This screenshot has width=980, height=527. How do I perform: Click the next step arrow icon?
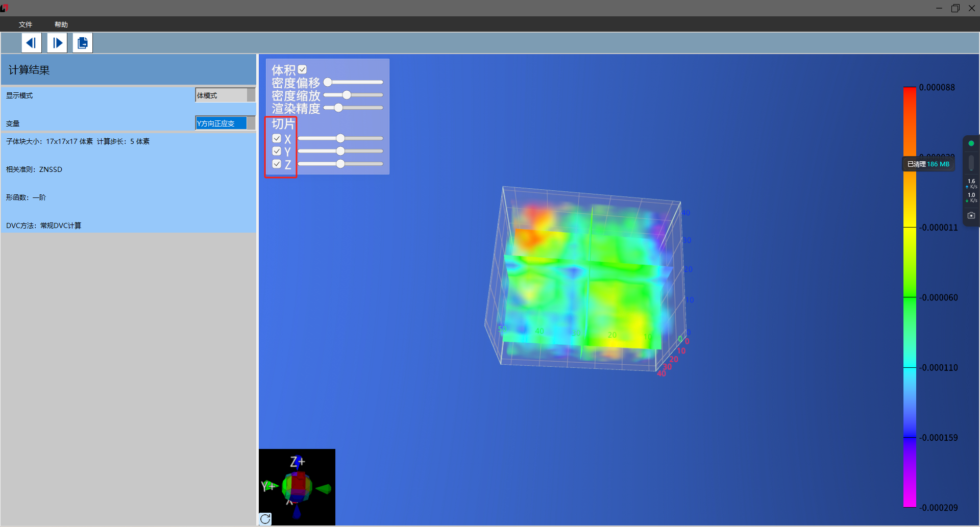tap(57, 43)
